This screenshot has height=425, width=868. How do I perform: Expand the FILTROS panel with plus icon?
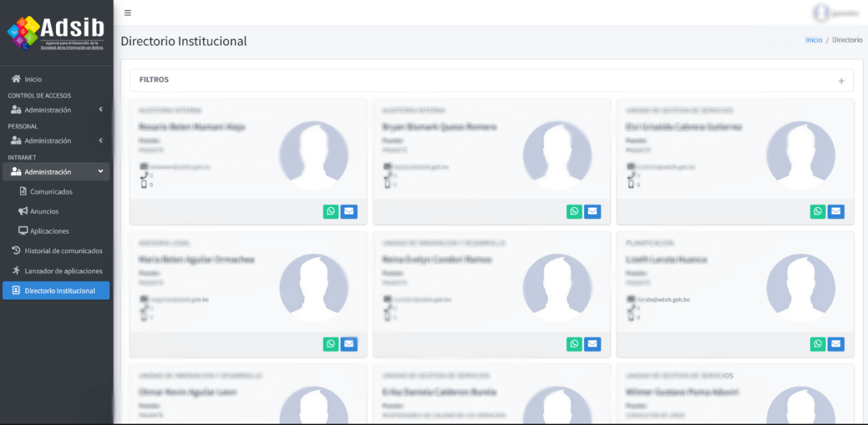[x=841, y=81]
